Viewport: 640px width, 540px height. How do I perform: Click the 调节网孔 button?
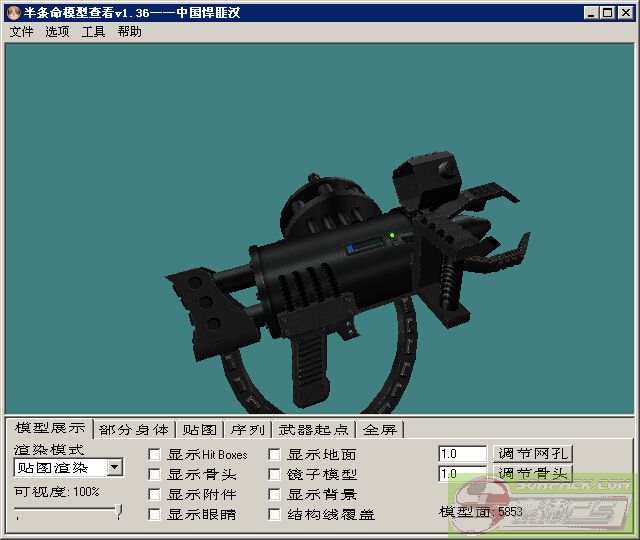click(x=534, y=454)
